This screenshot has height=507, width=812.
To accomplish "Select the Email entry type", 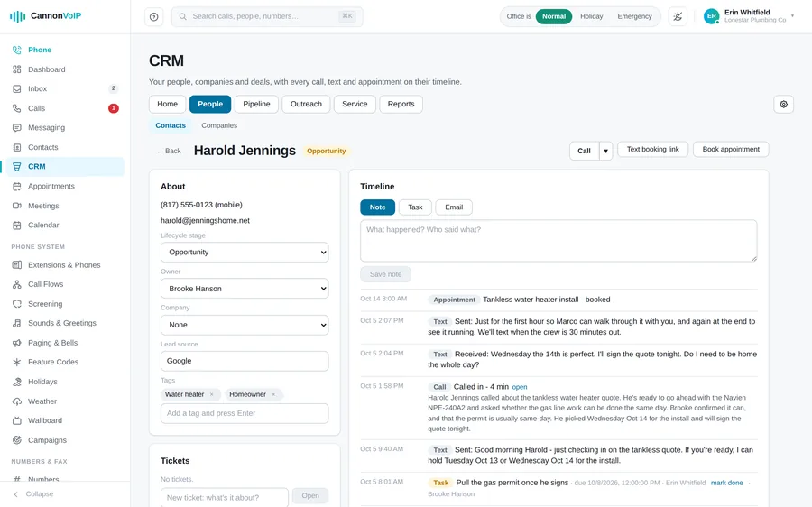I will point(454,207).
